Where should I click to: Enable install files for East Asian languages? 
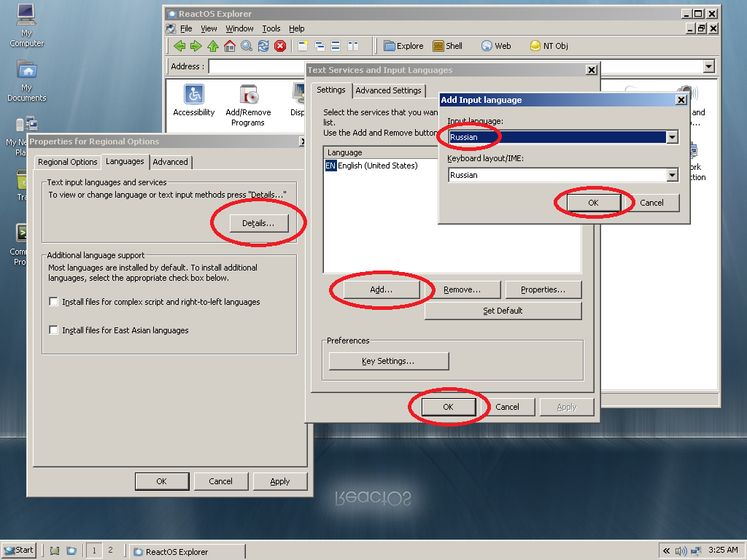click(x=54, y=330)
